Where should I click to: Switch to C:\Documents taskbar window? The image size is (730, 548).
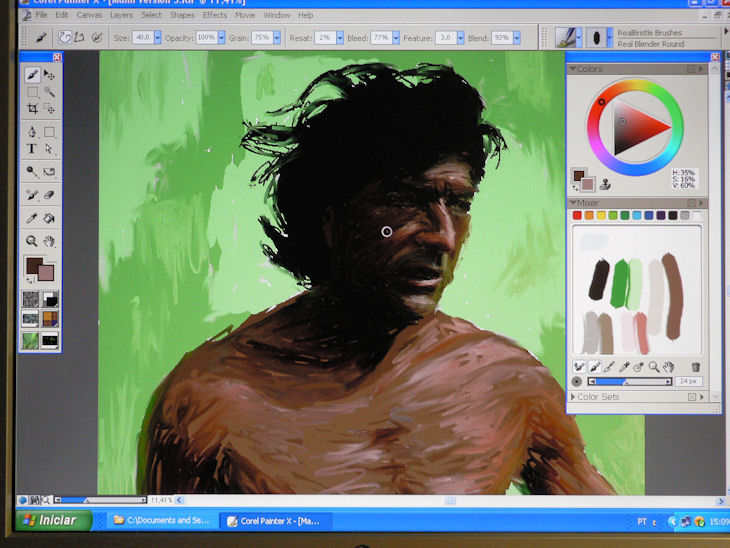coord(160,521)
